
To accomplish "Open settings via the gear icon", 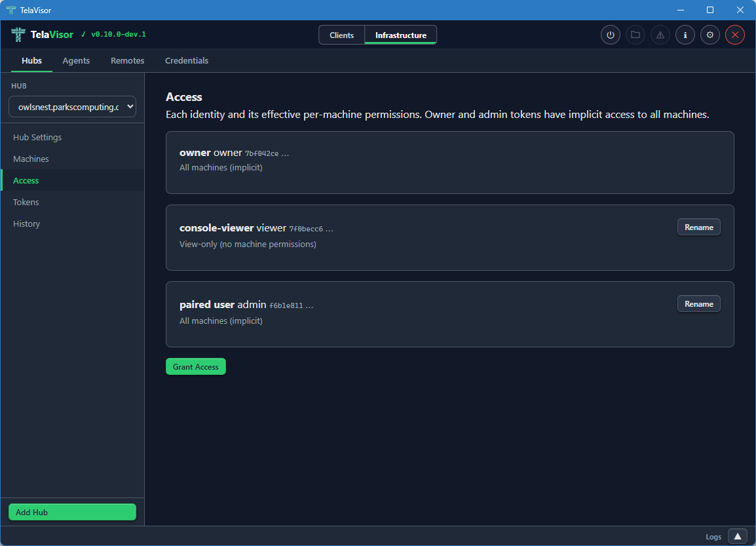I will coord(709,35).
